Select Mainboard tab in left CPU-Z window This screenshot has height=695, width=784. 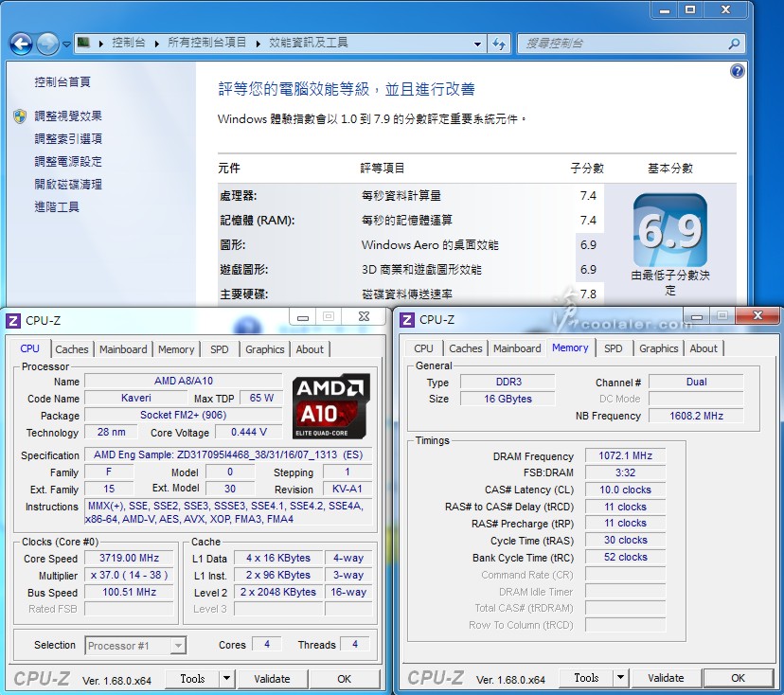[123, 349]
